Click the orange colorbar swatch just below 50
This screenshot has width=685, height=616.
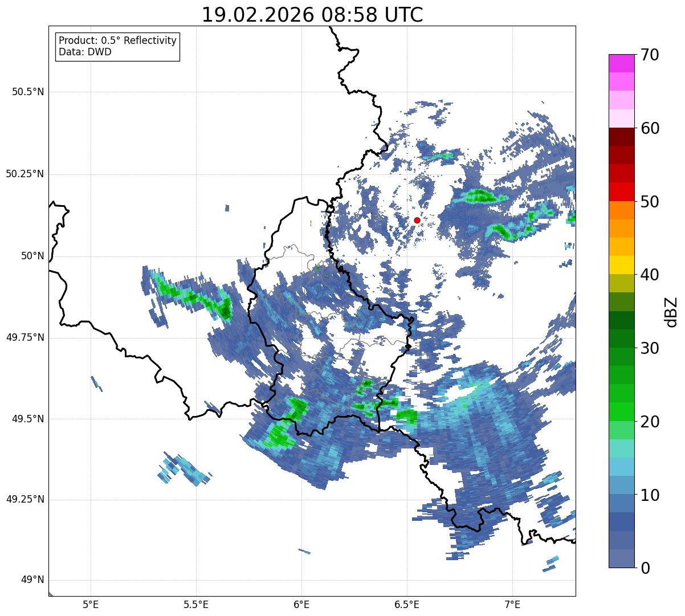[621, 210]
